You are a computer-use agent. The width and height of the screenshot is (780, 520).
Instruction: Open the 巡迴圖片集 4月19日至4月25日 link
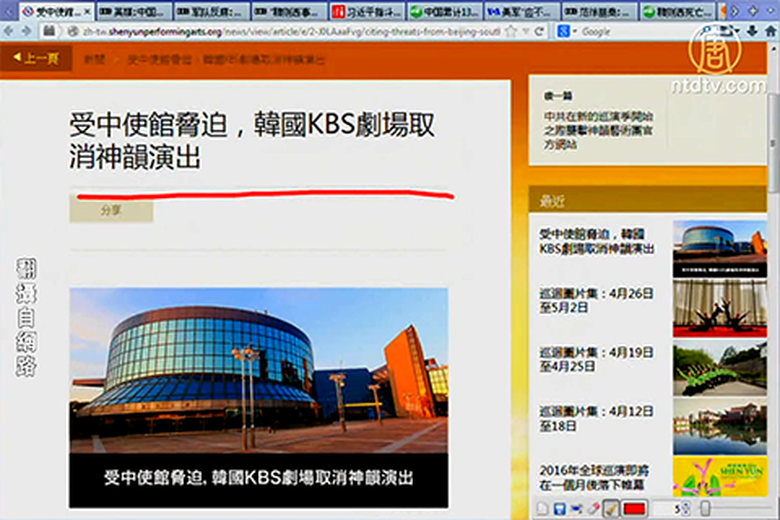(x=597, y=360)
